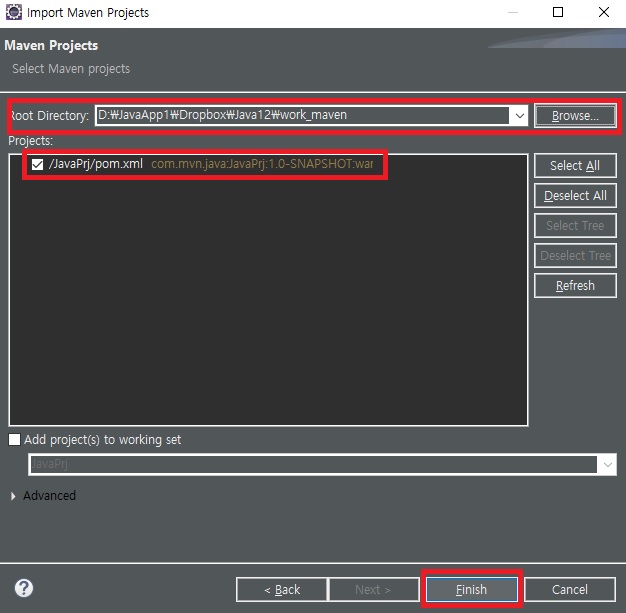The image size is (626, 613).
Task: Click the com.mvn.java:JavaPrj:1.0-SNAPSHOT:war text
Action: point(262,164)
